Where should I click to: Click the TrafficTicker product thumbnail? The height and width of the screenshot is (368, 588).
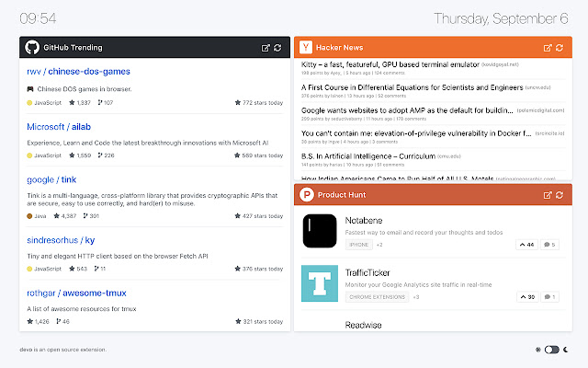pyautogui.click(x=321, y=282)
